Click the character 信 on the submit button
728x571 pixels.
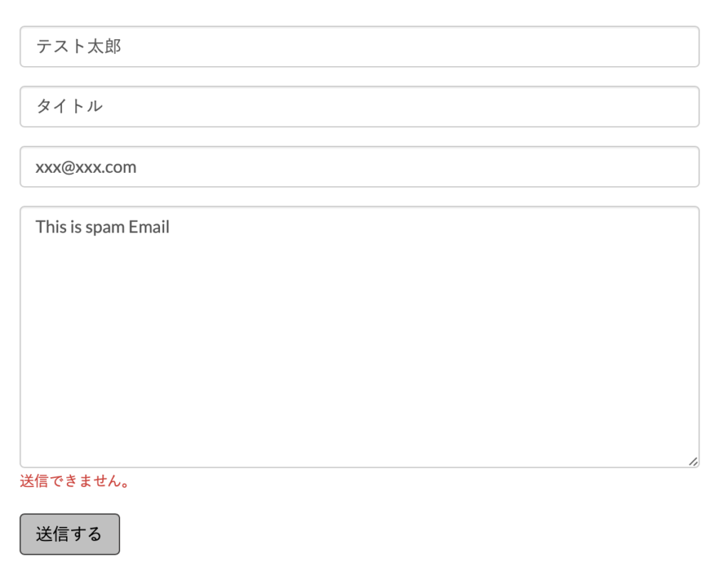coord(61,534)
